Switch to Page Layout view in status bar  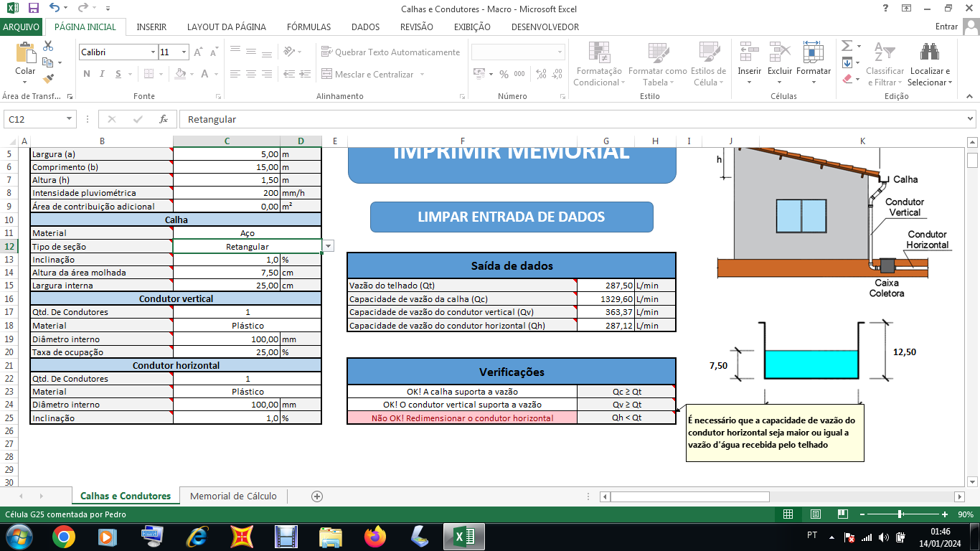click(x=815, y=514)
